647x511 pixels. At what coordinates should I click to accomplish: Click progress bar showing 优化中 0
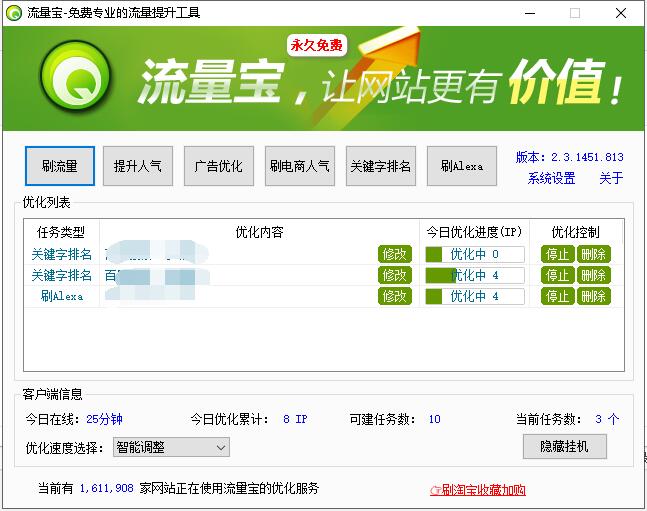coord(475,254)
